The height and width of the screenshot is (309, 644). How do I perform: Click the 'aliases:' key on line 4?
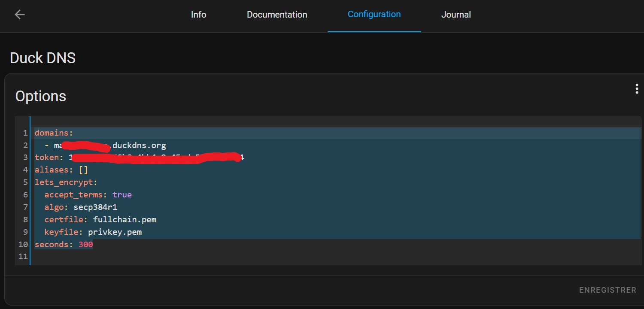tap(54, 170)
